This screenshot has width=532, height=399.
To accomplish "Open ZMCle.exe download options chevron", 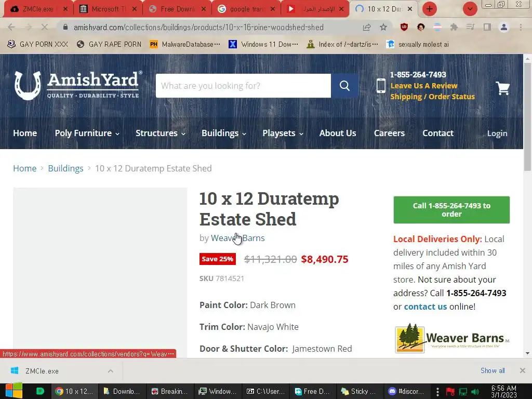I will [111, 371].
